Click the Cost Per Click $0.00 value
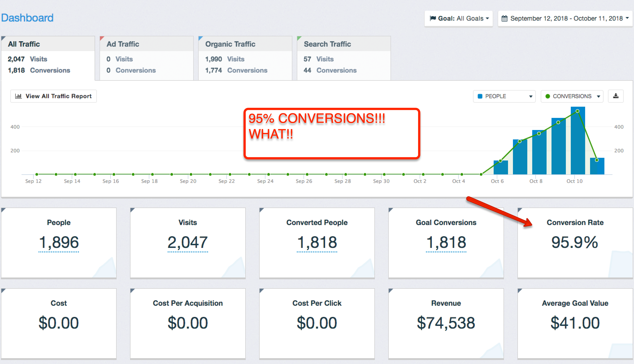 (x=317, y=323)
